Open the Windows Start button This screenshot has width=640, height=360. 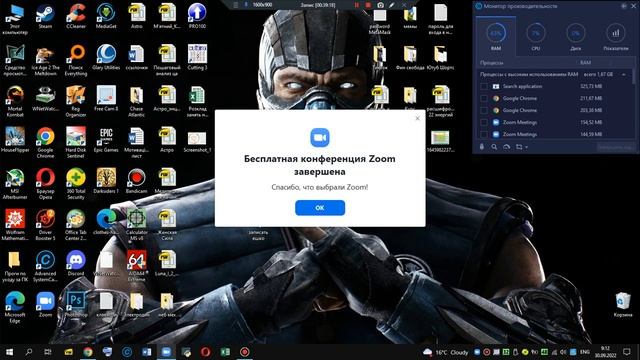(x=9, y=351)
